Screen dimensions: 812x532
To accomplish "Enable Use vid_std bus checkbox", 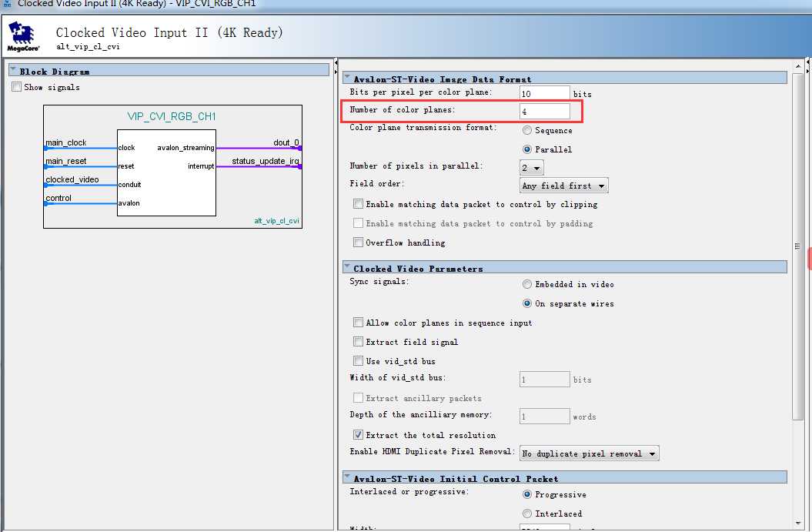I will tap(358, 360).
